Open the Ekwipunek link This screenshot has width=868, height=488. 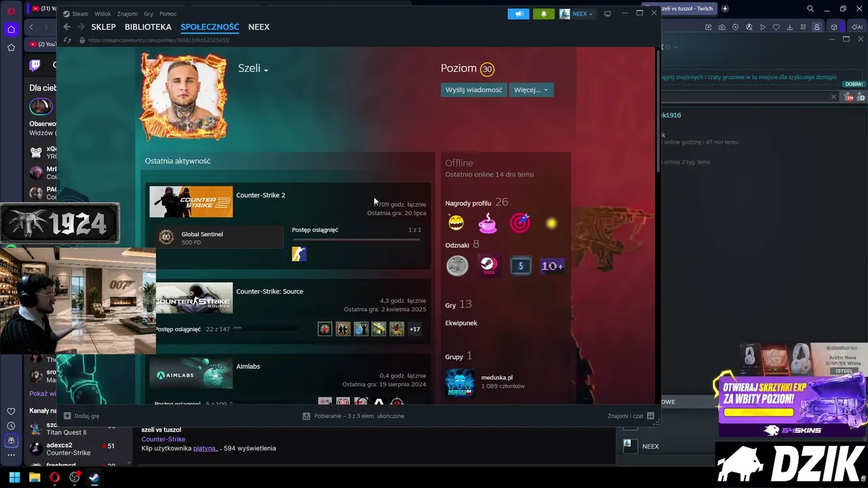pyautogui.click(x=461, y=323)
